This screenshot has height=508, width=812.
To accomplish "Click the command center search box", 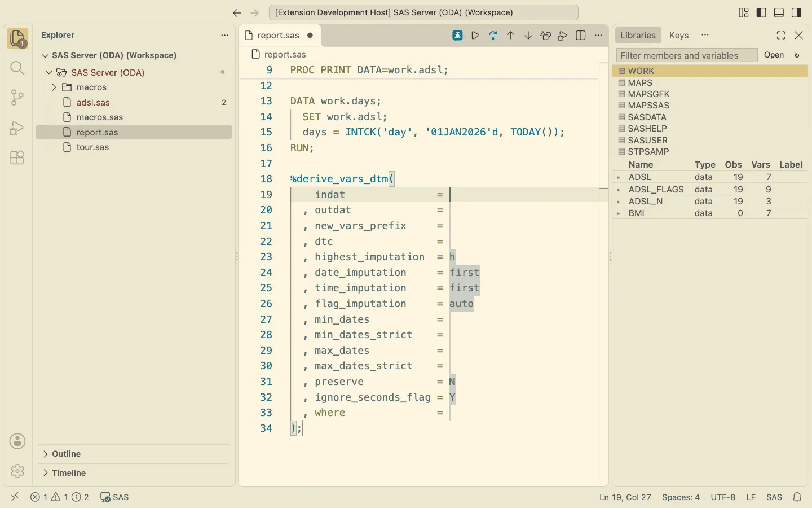I will click(x=423, y=12).
